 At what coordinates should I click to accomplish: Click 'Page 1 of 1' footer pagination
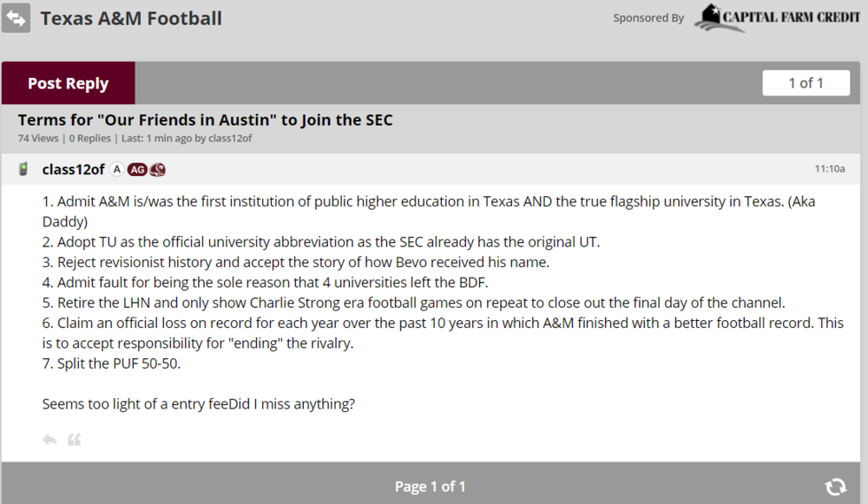pos(431,487)
